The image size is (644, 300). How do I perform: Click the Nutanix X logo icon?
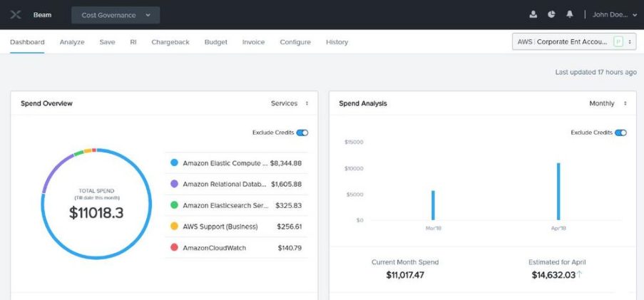(14, 14)
